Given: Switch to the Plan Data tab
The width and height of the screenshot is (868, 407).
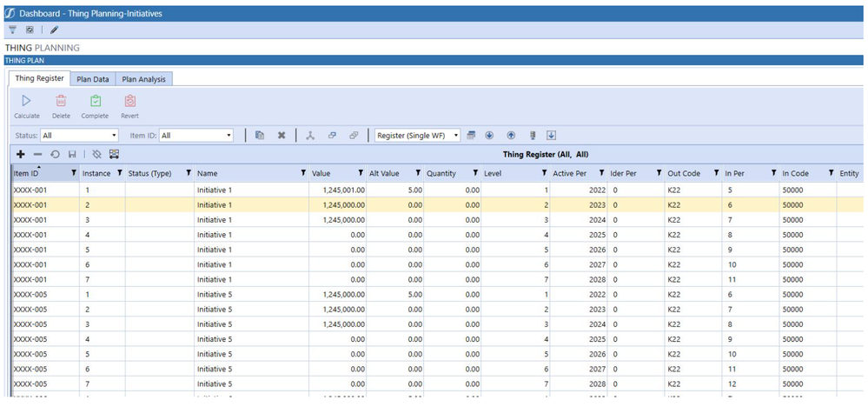Looking at the screenshot, I should point(93,79).
